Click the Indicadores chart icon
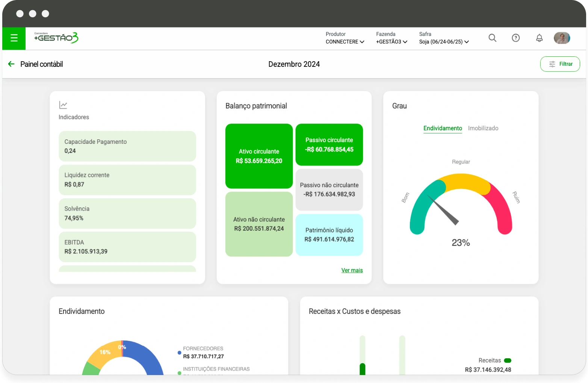Screen dimensions: 588x383 [x=63, y=105]
